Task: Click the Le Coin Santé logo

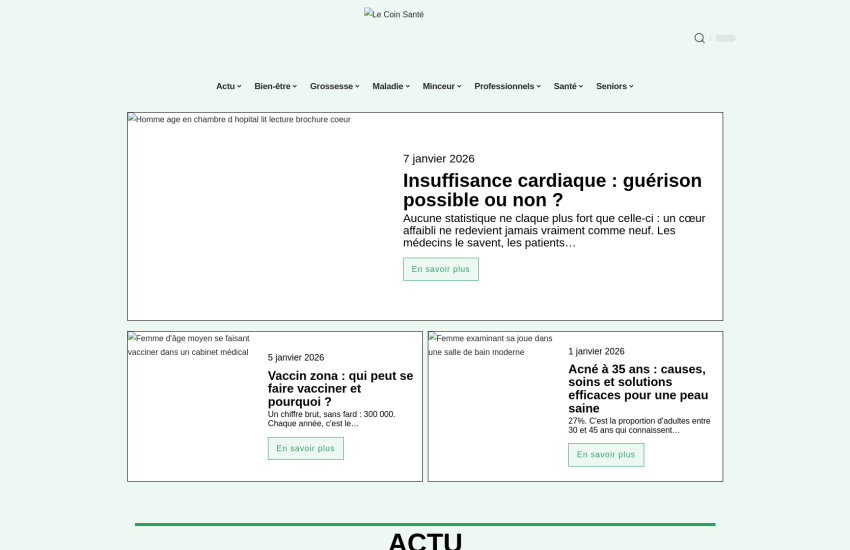Action: (x=394, y=14)
